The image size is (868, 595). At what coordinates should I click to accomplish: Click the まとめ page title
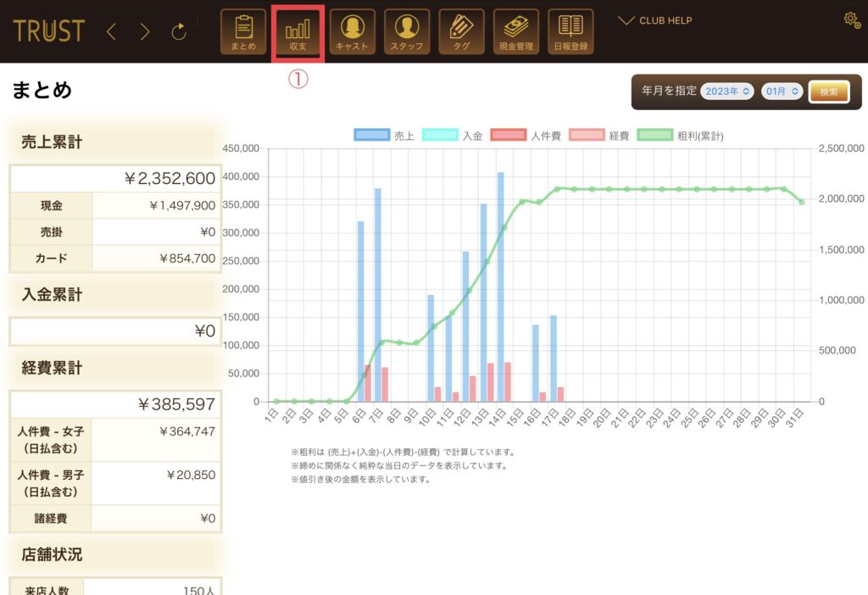(42, 90)
